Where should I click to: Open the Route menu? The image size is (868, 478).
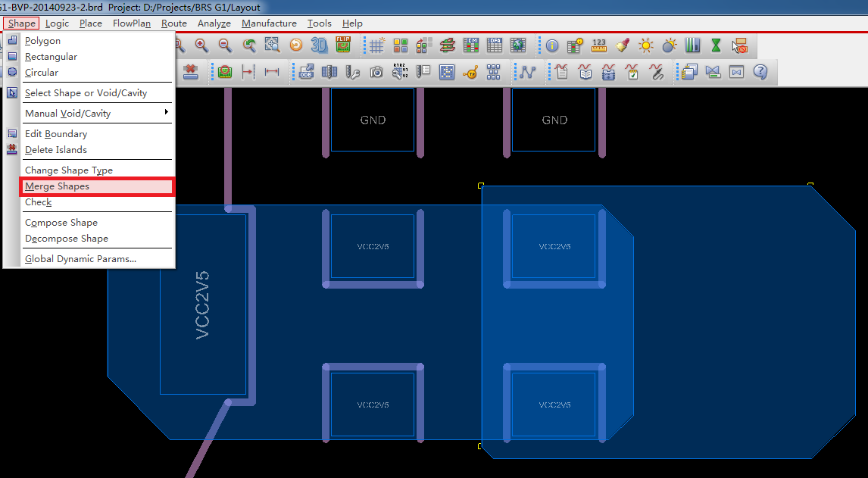(174, 23)
